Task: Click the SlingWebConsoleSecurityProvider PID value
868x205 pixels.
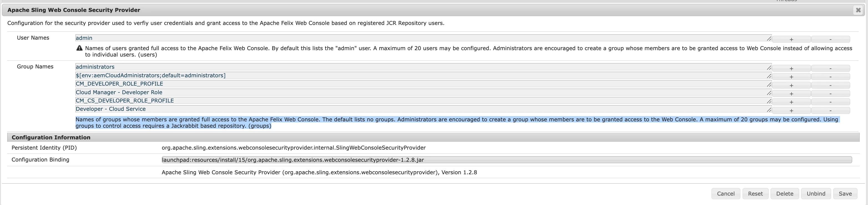Action: click(x=294, y=148)
